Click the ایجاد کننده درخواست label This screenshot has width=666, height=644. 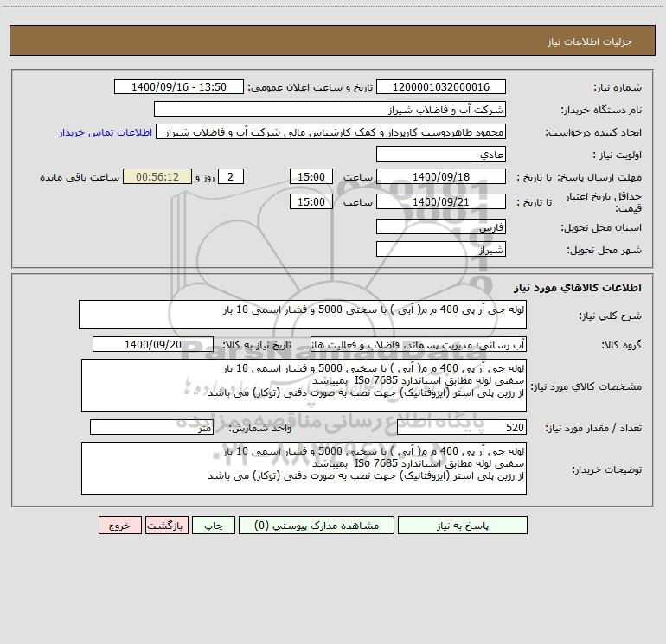pos(593,132)
